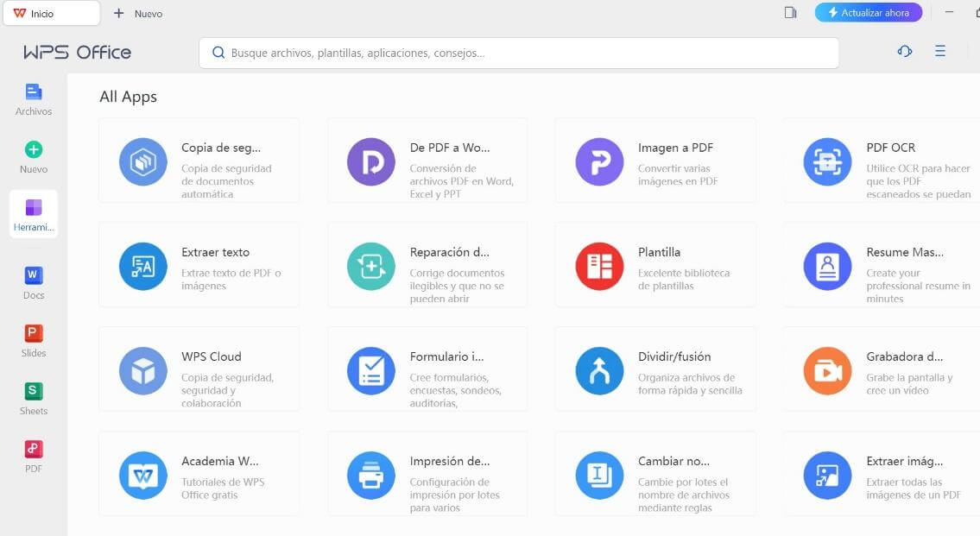Viewport: 980px width, 536px height.
Task: Open the Impresión por lotes printer icon
Action: click(x=371, y=476)
